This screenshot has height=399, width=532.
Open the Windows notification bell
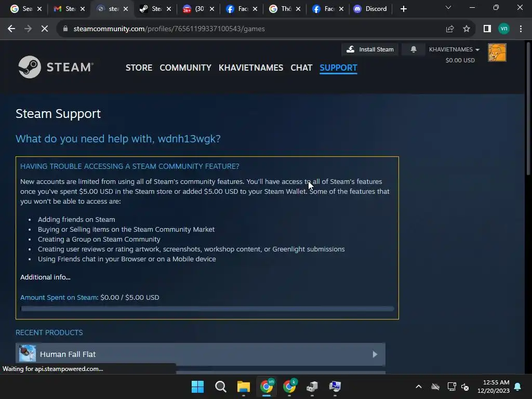tap(517, 387)
